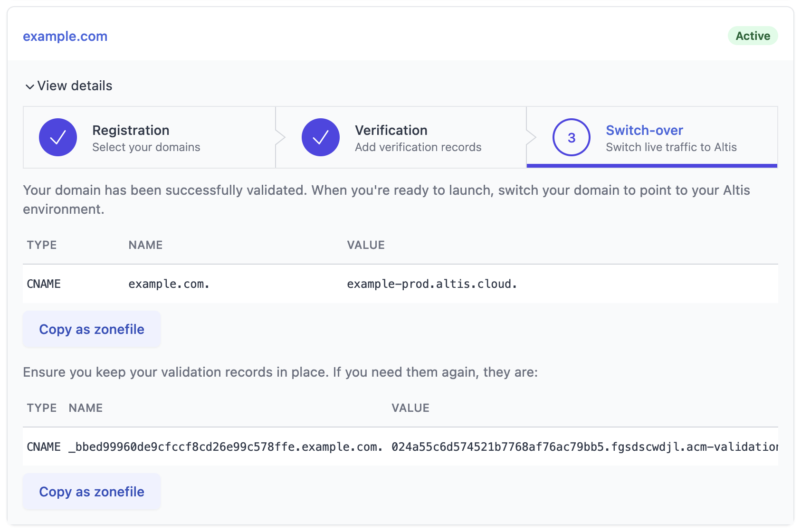801x532 pixels.
Task: Click the green Active status badge
Action: (x=753, y=36)
